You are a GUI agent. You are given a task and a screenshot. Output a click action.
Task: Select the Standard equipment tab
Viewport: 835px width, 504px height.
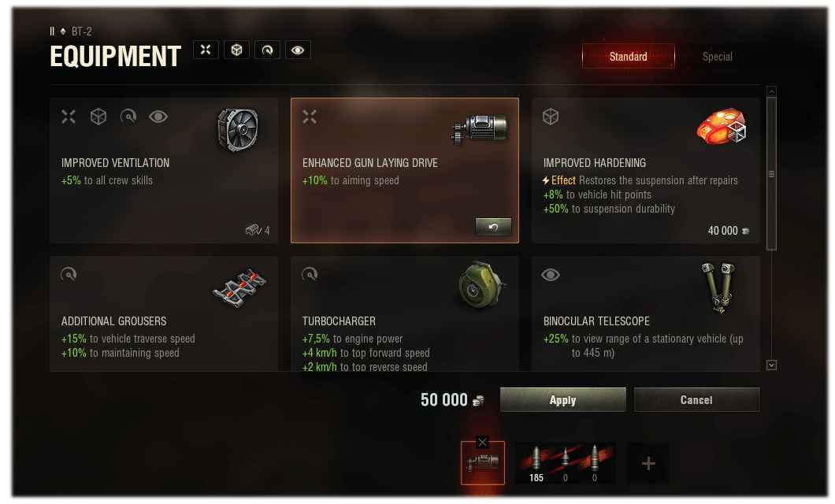tap(629, 57)
